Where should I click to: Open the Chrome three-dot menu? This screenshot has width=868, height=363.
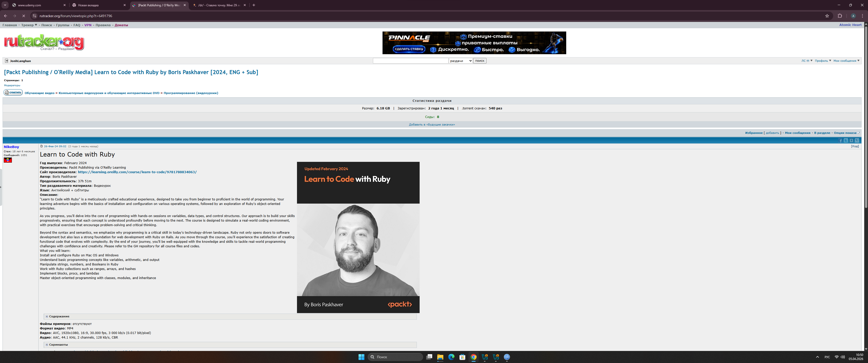point(862,16)
